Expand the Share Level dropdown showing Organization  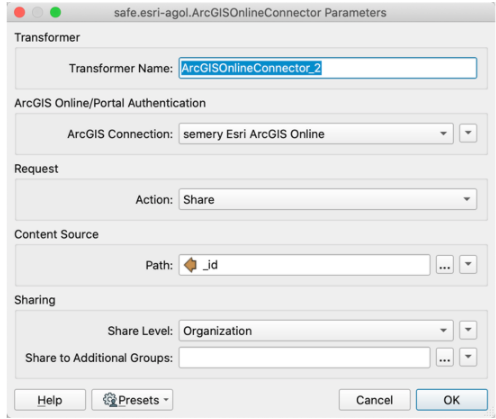pos(316,331)
